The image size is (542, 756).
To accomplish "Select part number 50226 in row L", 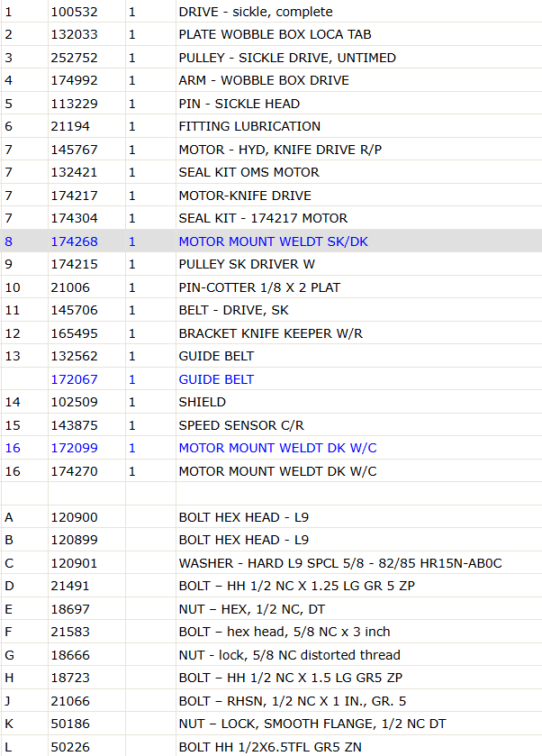I will point(70,747).
